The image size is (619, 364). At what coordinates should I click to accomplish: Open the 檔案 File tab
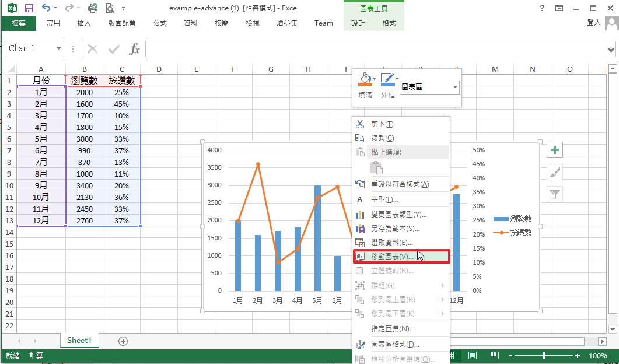(x=19, y=23)
